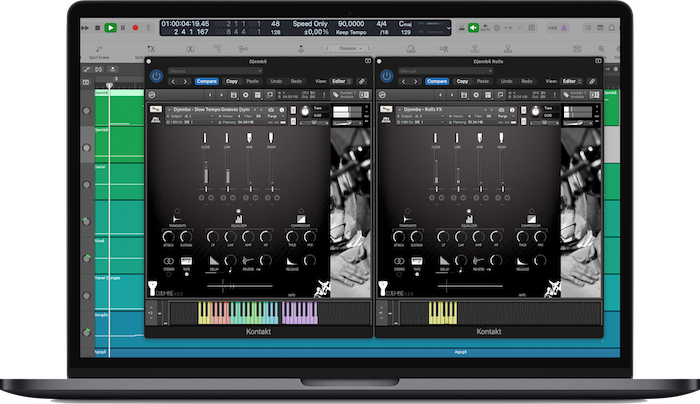Click Compare in the Djembê Rolls window
700x404 pixels.
point(437,81)
